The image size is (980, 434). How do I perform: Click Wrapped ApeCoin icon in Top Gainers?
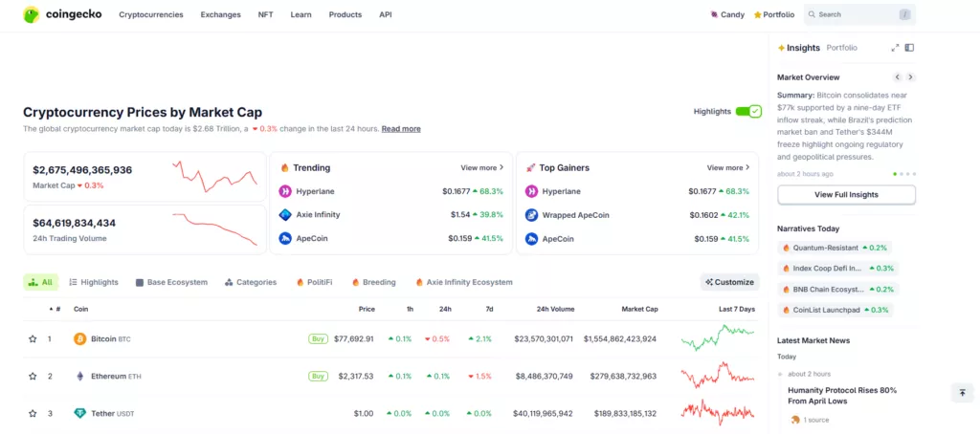532,215
